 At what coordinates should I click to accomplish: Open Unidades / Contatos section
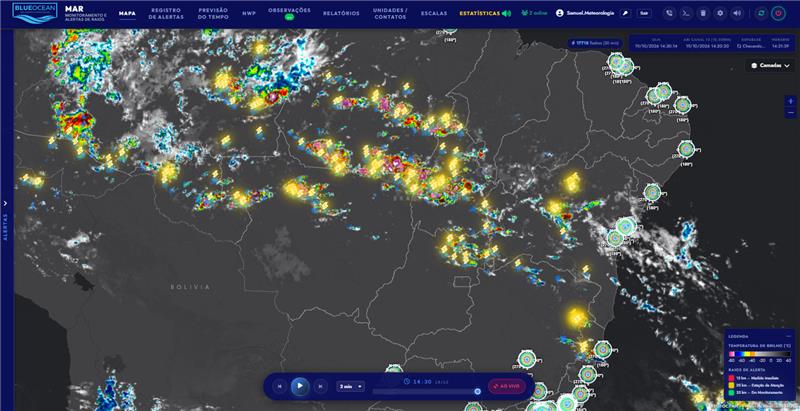[390, 13]
